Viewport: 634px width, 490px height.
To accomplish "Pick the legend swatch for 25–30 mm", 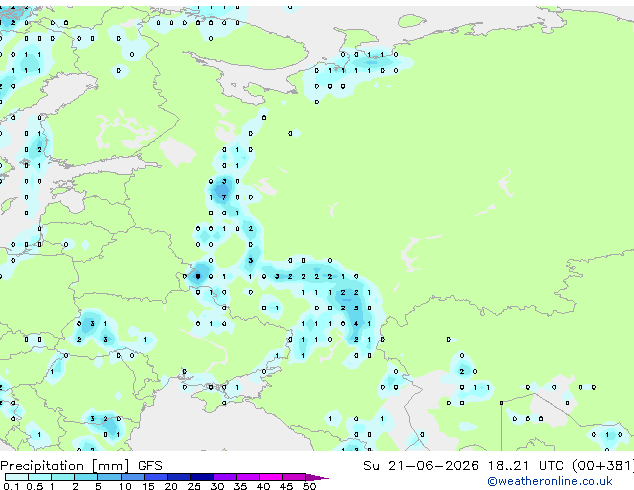I will click(x=202, y=477).
